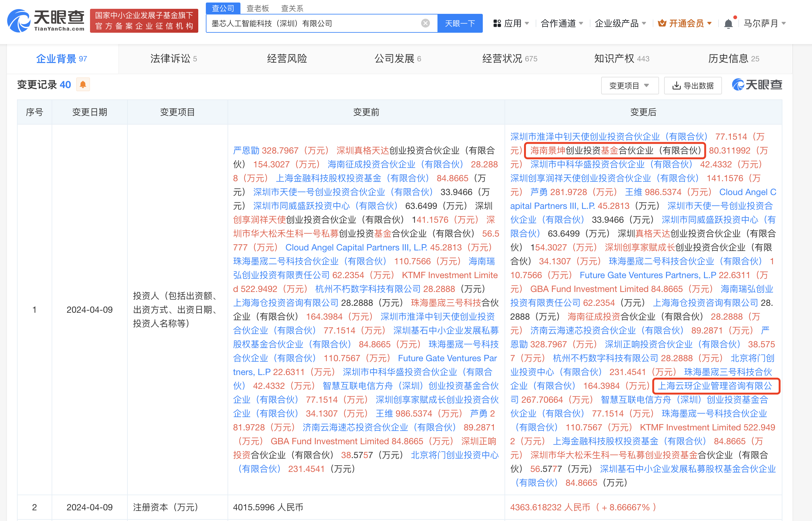Click the alert bell next to 变更记录
The width and height of the screenshot is (812, 521).
click(x=83, y=85)
